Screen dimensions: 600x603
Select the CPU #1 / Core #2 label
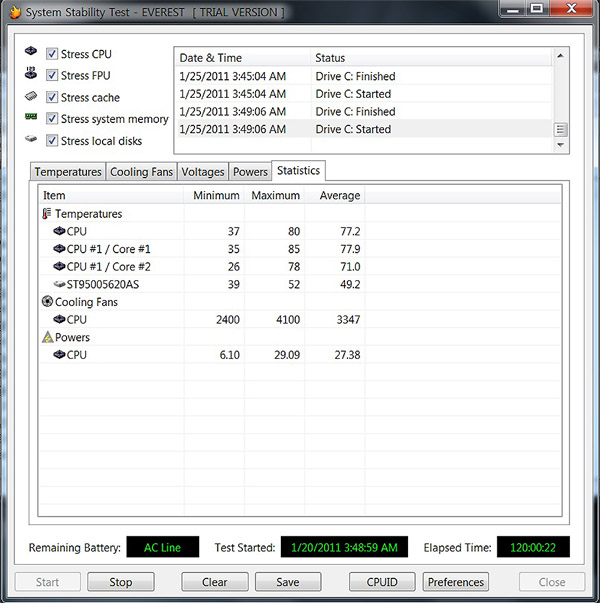108,267
